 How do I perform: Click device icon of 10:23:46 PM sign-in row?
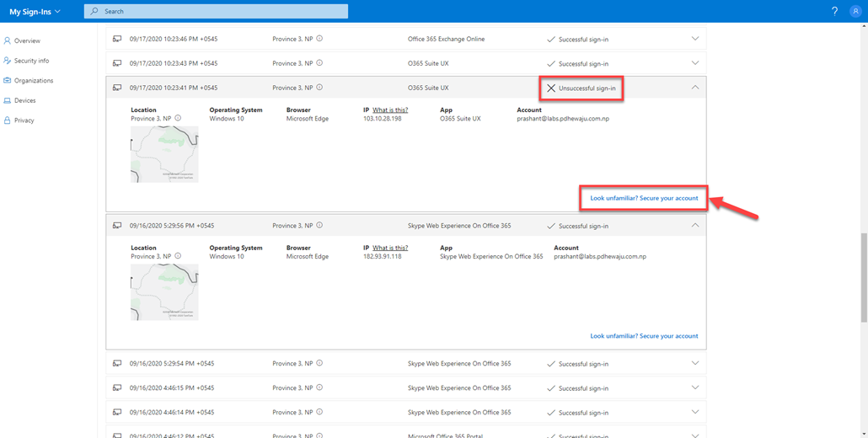(x=117, y=40)
